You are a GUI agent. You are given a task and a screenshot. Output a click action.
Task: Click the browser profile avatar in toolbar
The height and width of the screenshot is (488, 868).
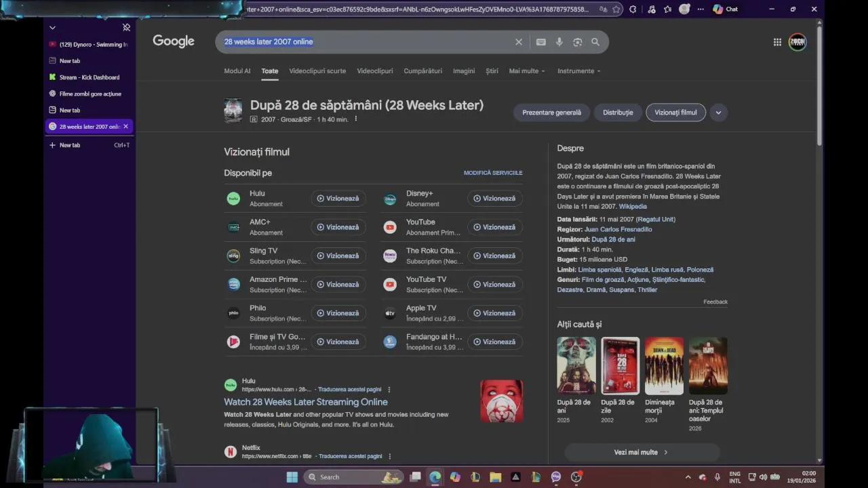coord(685,9)
